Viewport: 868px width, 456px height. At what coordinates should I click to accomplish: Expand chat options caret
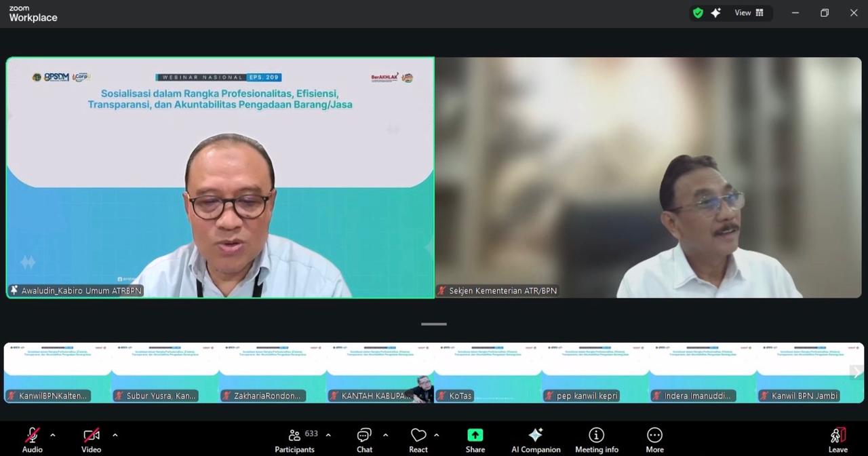click(x=385, y=435)
